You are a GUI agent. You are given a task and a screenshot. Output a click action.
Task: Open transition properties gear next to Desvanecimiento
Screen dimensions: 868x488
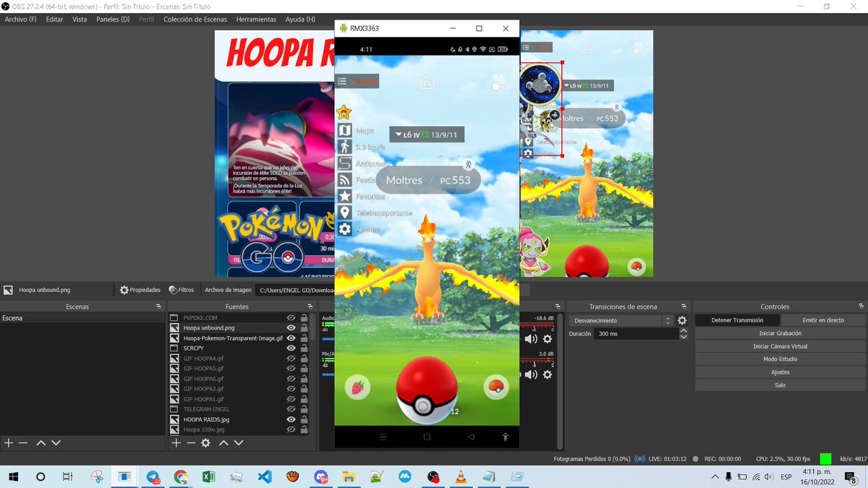click(682, 320)
